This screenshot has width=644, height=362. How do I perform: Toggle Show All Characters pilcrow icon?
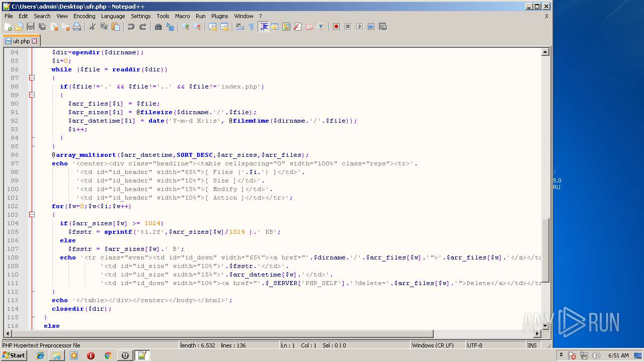(251, 27)
